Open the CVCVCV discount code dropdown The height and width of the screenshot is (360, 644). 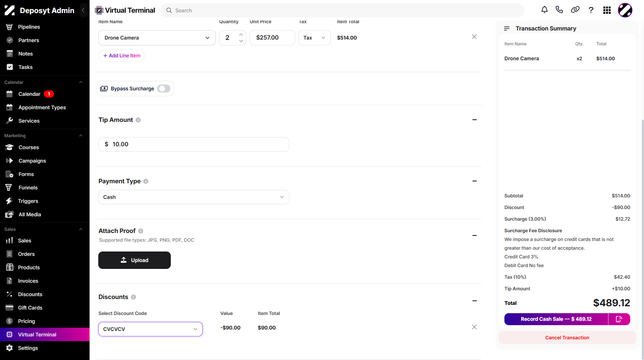(x=150, y=329)
